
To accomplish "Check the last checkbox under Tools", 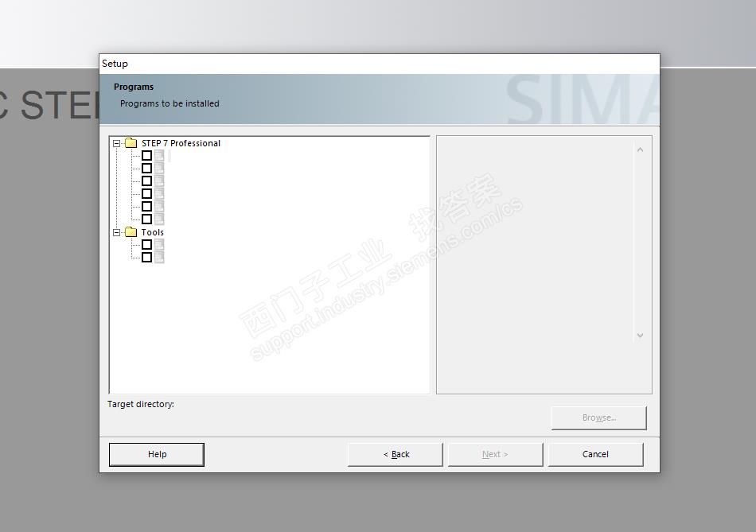I will (147, 258).
